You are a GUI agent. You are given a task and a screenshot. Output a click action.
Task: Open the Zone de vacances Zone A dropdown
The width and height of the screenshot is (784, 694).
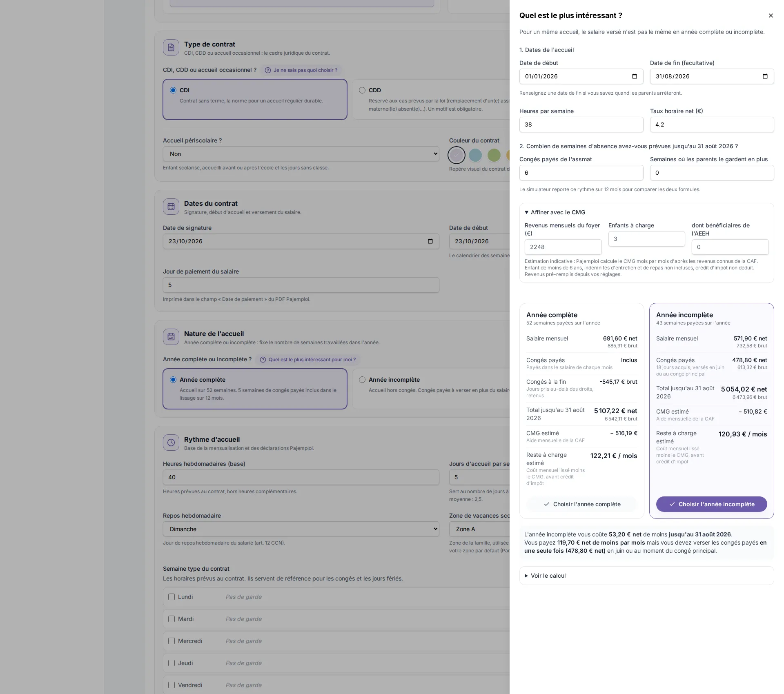coord(479,529)
